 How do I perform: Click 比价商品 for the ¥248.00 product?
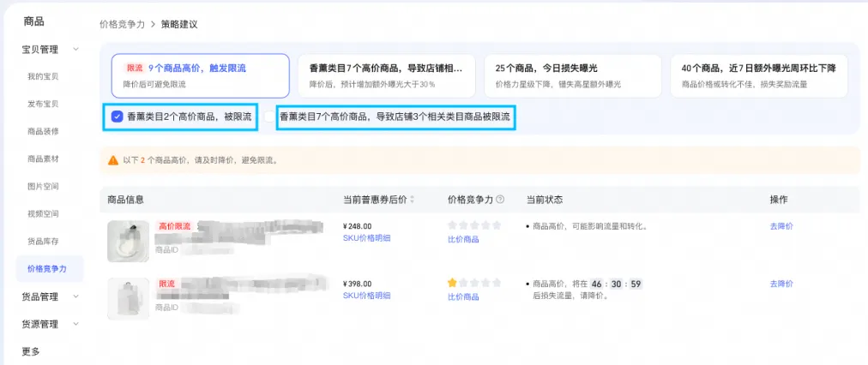(x=463, y=239)
